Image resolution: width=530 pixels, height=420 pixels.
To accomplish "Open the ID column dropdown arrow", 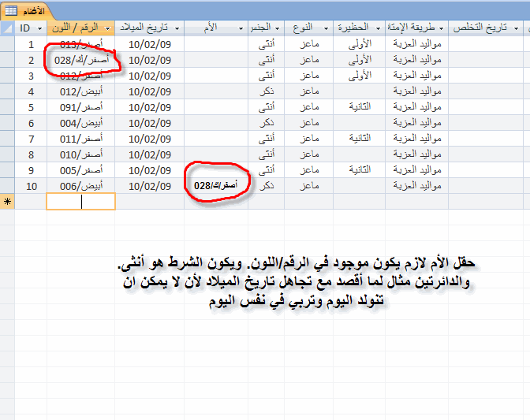I will tap(41, 28).
